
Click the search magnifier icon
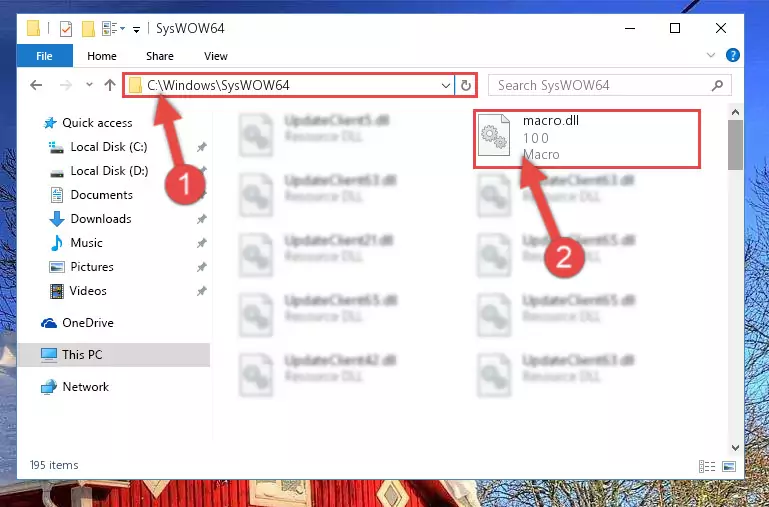coord(717,85)
